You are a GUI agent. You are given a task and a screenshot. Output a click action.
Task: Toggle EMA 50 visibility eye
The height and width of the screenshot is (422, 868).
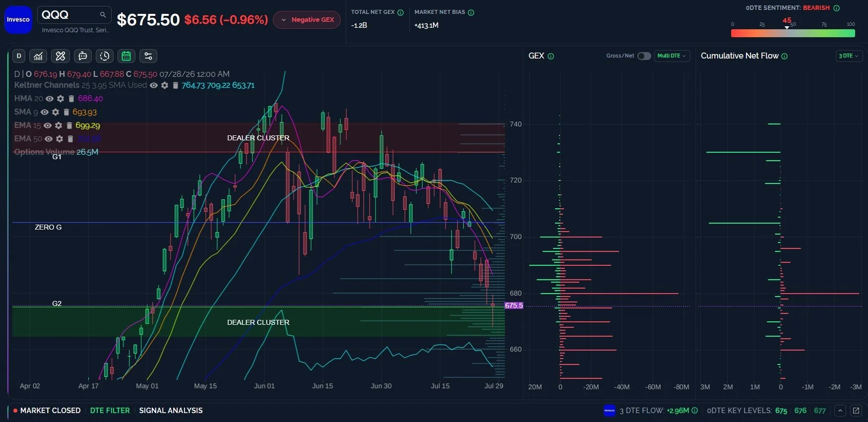pos(49,139)
